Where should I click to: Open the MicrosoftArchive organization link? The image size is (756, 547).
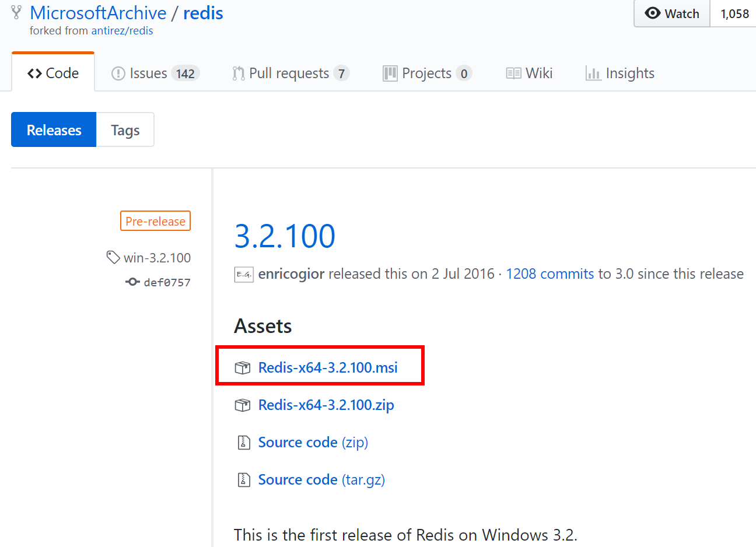coord(98,13)
